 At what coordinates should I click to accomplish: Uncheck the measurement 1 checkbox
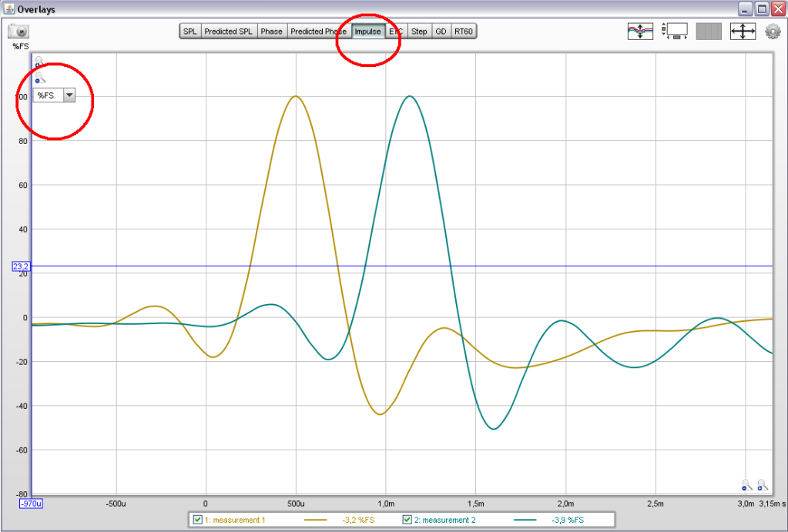pos(198,520)
